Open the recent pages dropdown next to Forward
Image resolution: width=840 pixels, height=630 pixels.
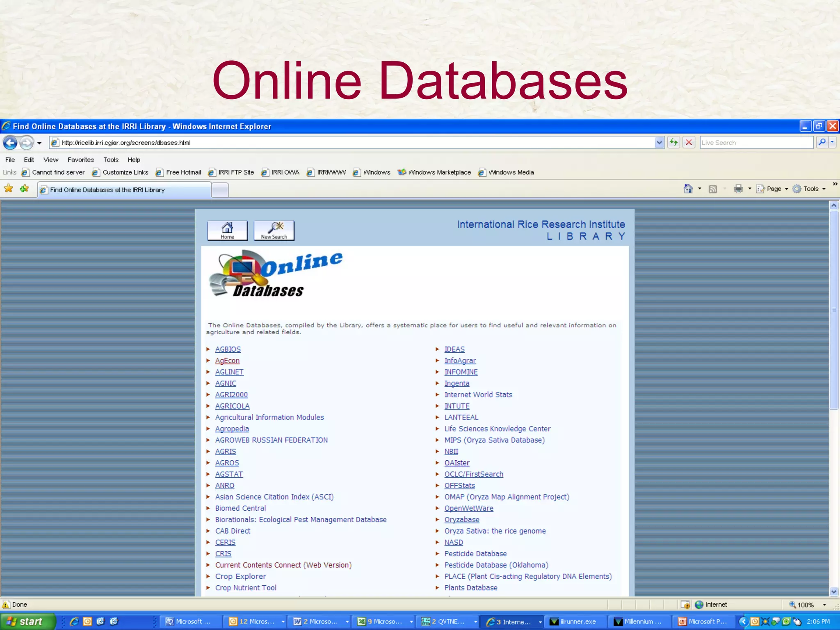click(39, 143)
